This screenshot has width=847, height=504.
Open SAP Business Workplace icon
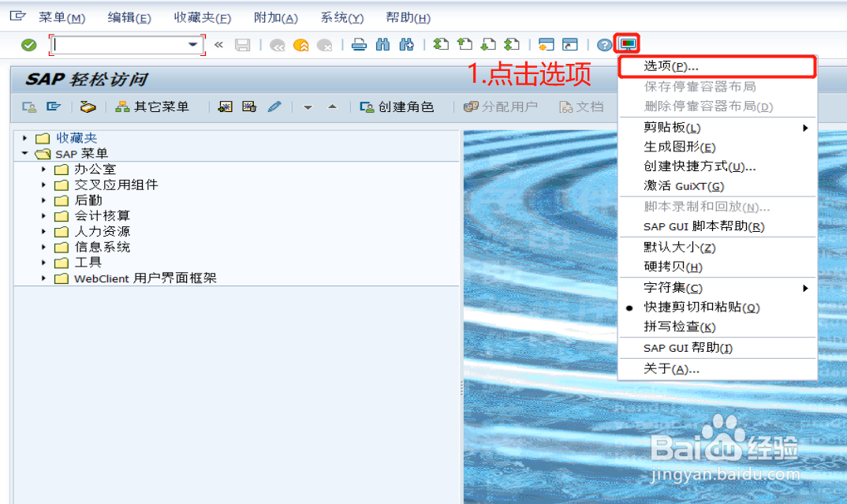pos(88,107)
